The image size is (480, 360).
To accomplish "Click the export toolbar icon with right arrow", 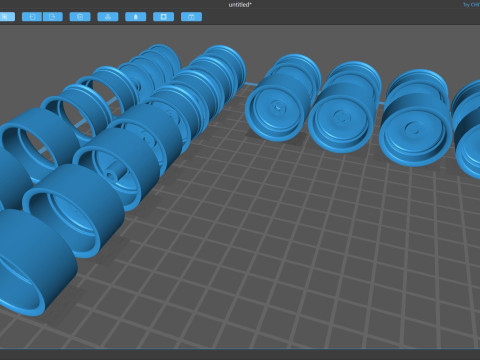I will pos(53,17).
